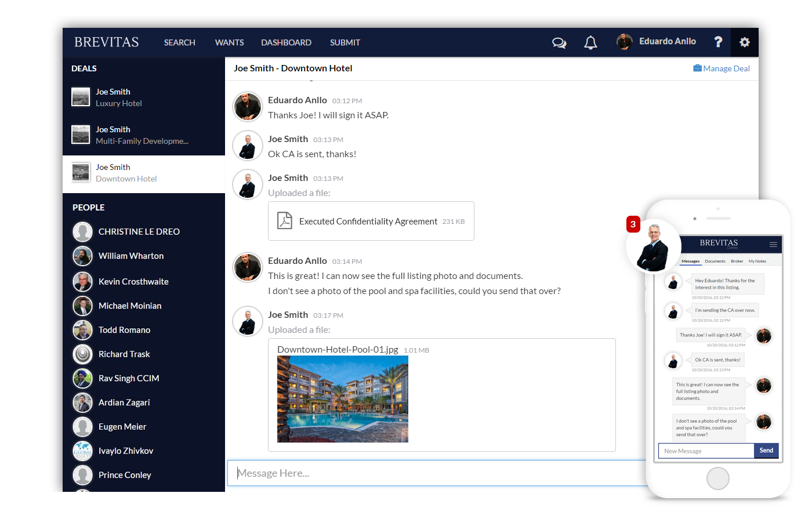The image size is (812, 522).
Task: Open the SUBMIT menu
Action: coord(345,42)
